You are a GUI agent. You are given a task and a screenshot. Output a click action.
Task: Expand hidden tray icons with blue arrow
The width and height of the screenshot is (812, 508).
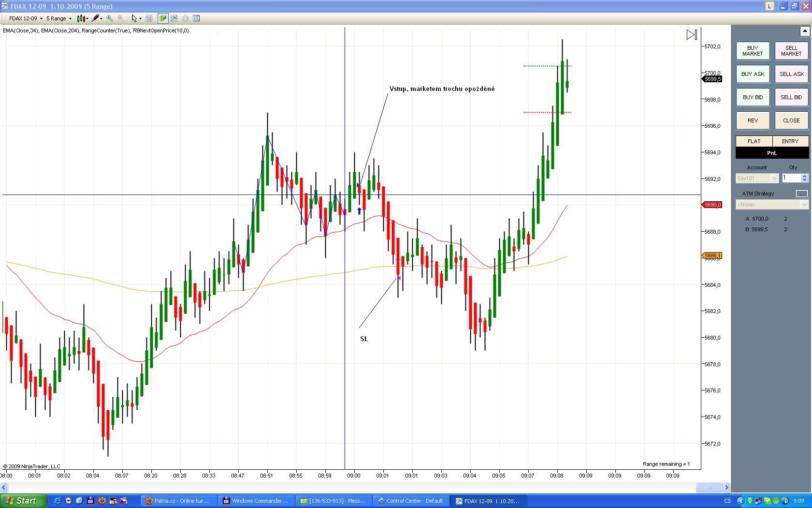[740, 501]
